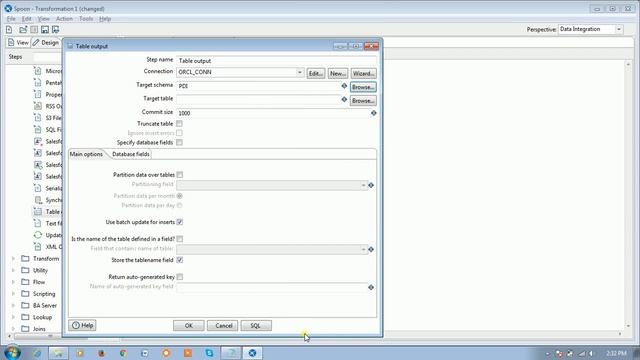The width and height of the screenshot is (640, 360).
Task: Launch the connection Wizard... button
Action: click(363, 73)
